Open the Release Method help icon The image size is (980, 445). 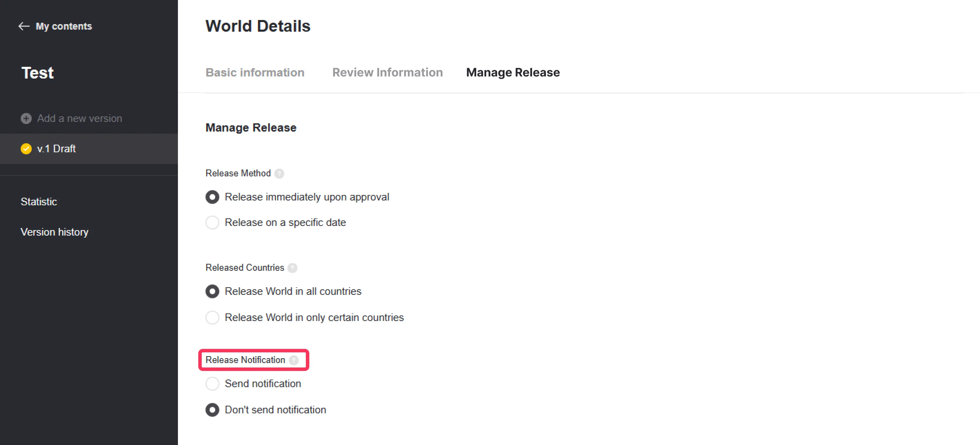coord(279,174)
